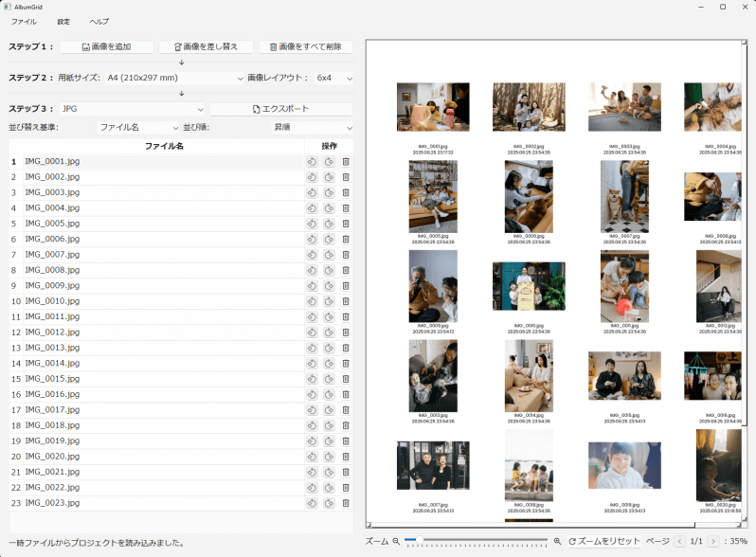Image resolution: width=756 pixels, height=557 pixels.
Task: Rotate IMG_0021.jpg right
Action: point(329,472)
